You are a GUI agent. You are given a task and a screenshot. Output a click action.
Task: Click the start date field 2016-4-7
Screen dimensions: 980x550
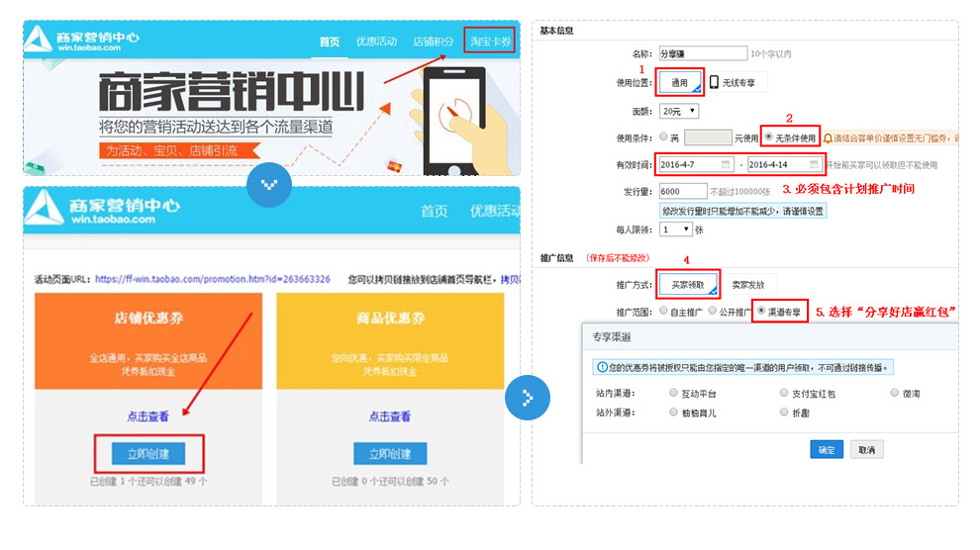click(696, 164)
